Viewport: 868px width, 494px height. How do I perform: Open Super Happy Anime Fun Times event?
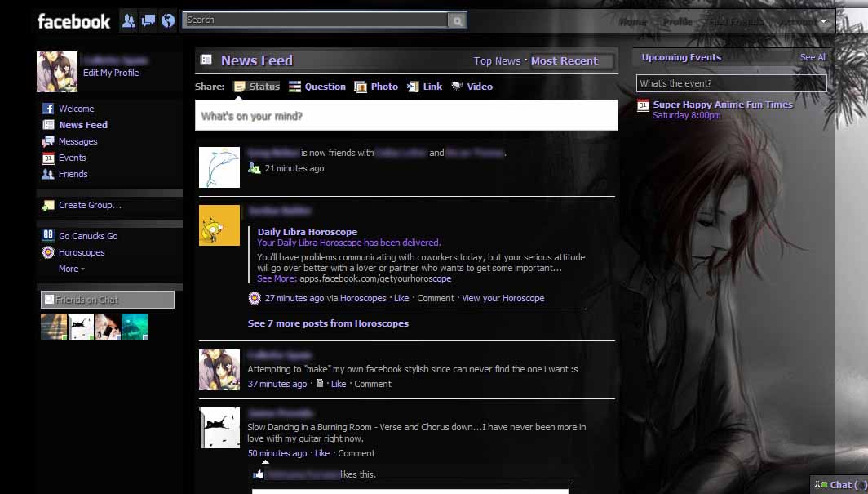pos(723,105)
